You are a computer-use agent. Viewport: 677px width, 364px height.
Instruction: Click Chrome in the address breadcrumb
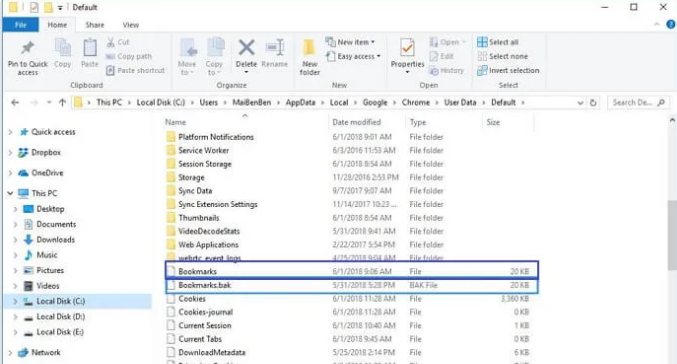(415, 102)
